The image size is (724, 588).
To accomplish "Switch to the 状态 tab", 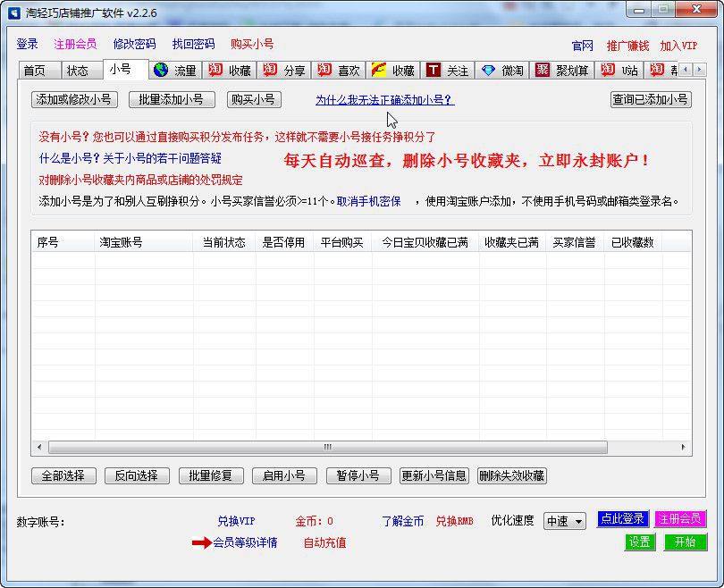I will (81, 69).
